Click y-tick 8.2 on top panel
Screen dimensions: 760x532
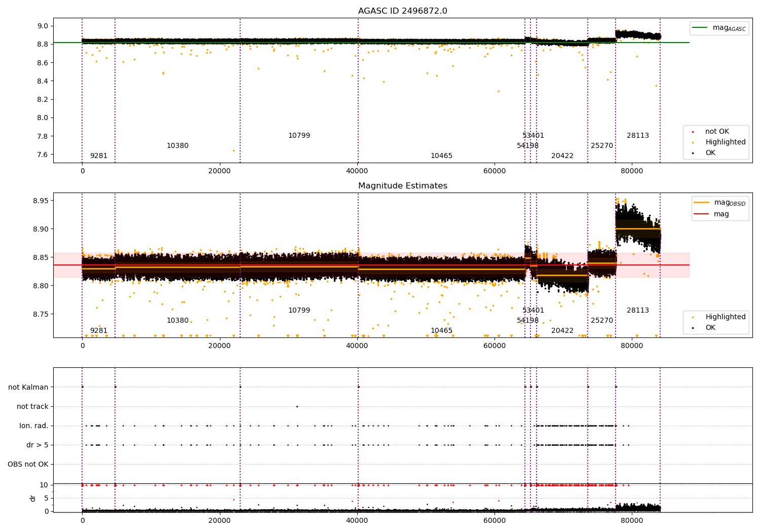pyautogui.click(x=43, y=99)
